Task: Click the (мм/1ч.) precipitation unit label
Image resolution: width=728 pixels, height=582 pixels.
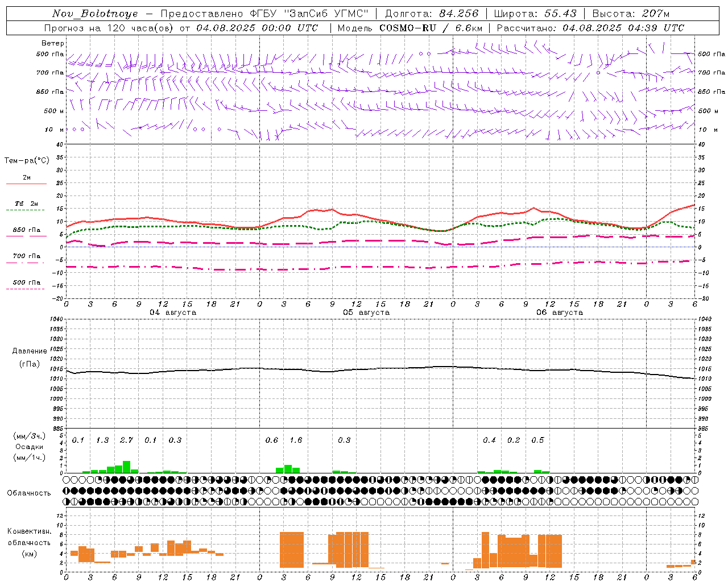Action: (x=30, y=458)
